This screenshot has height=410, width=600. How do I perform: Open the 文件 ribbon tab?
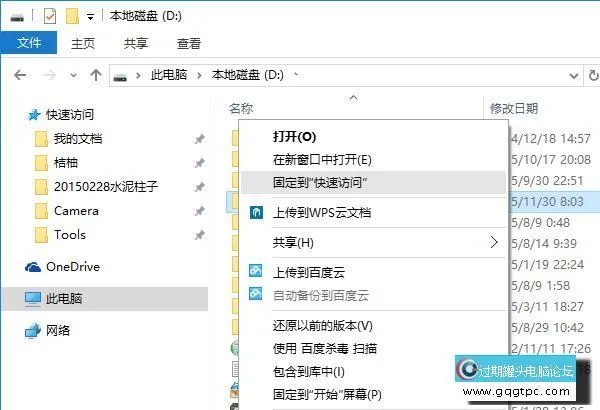click(x=29, y=43)
